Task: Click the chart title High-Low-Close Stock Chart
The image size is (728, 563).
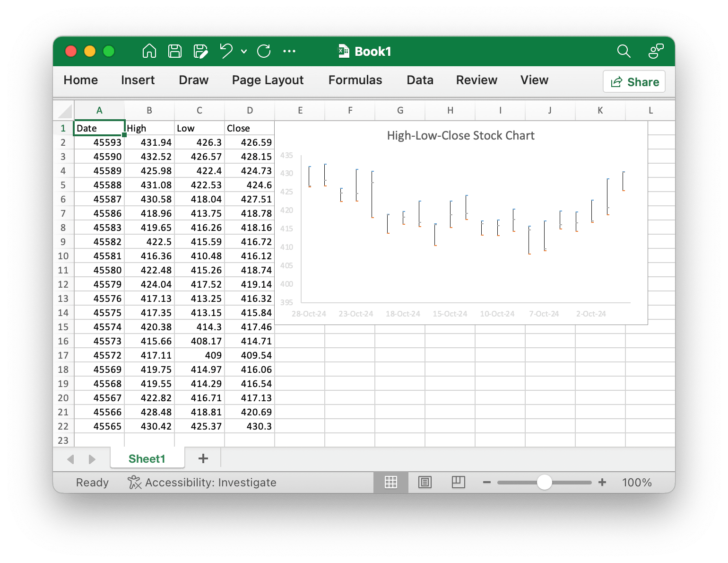Action: (460, 136)
